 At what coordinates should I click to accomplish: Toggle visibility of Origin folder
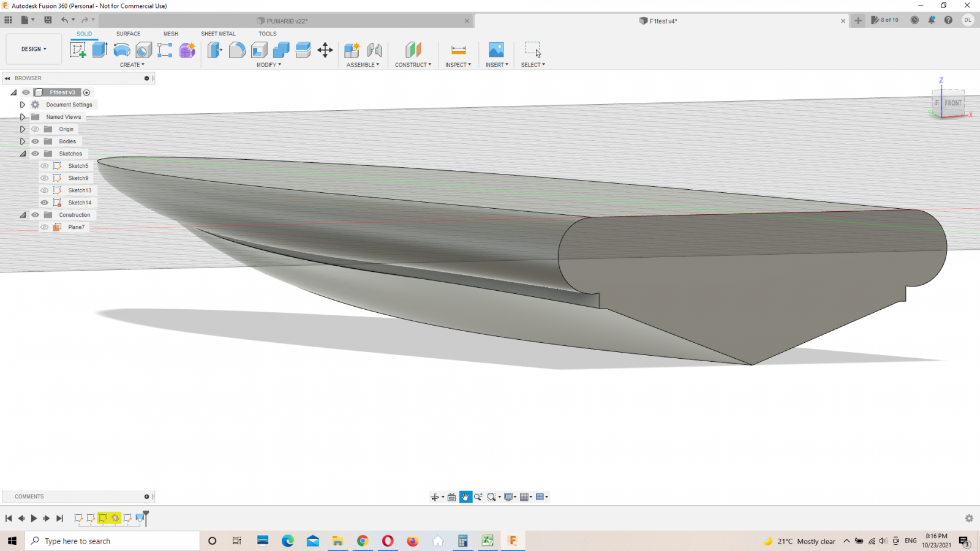(x=36, y=129)
